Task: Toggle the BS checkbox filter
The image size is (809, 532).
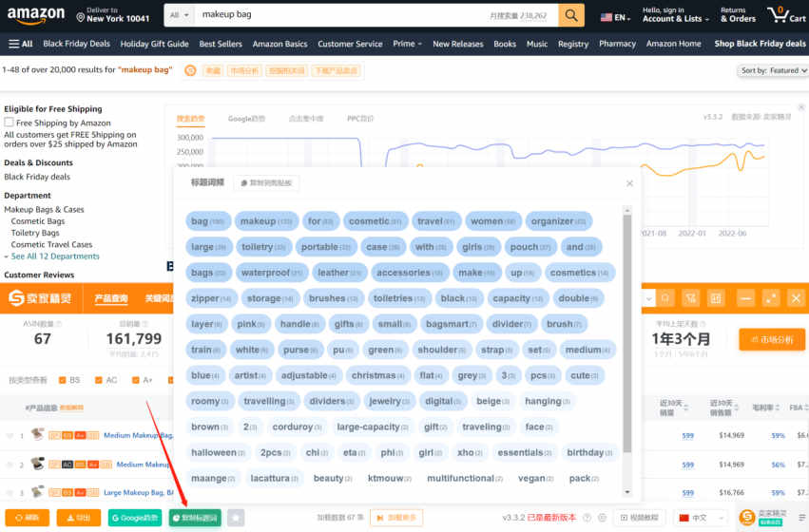Action: [63, 380]
